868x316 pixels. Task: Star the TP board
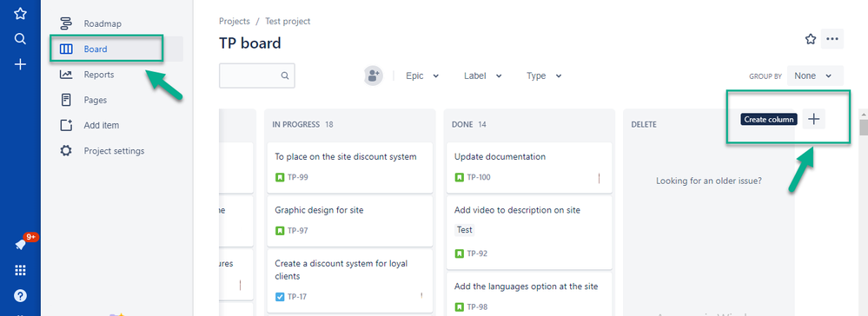coord(811,39)
